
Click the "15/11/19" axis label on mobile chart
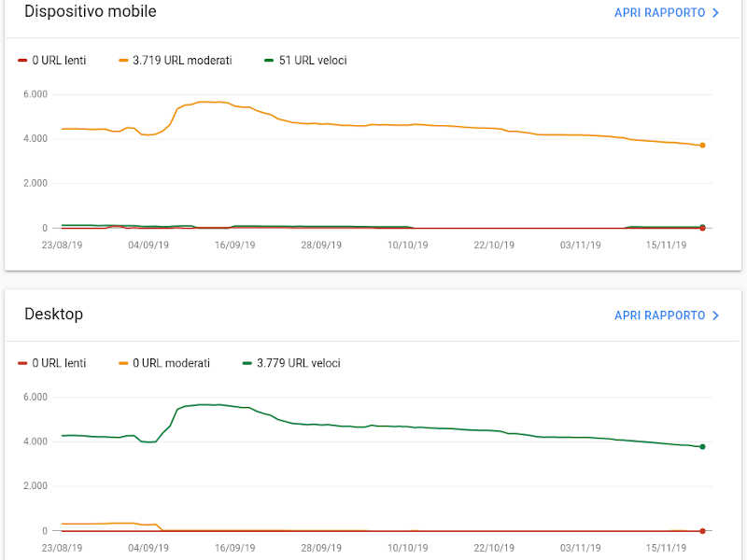666,245
